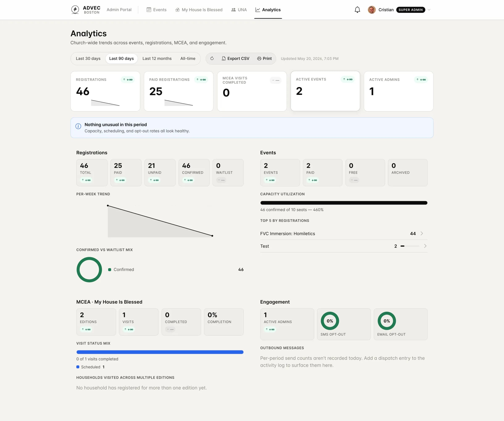Click the visit status mix blue bar
Viewport: 504px width, 421px height.
(x=160, y=352)
